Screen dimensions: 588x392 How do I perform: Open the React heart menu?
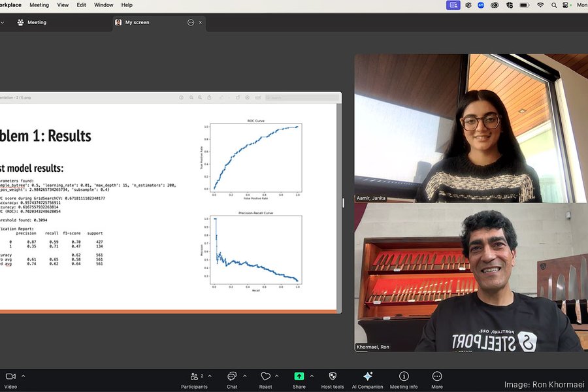point(265,380)
